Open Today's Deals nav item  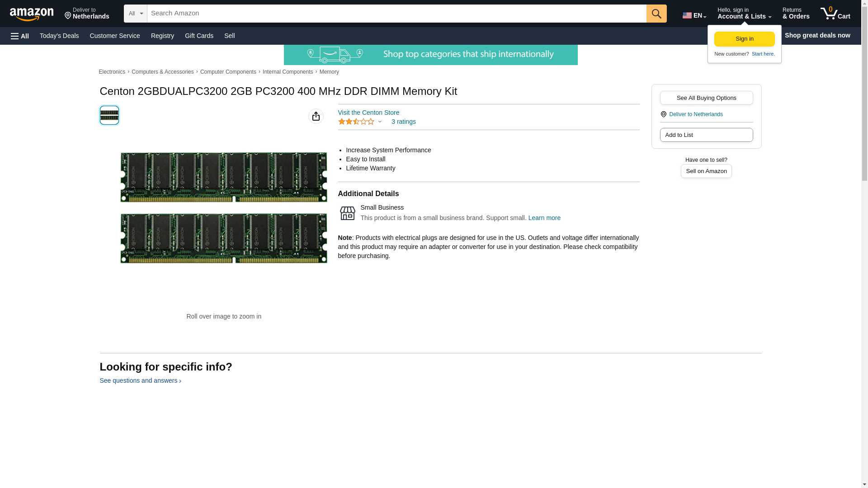coord(59,36)
